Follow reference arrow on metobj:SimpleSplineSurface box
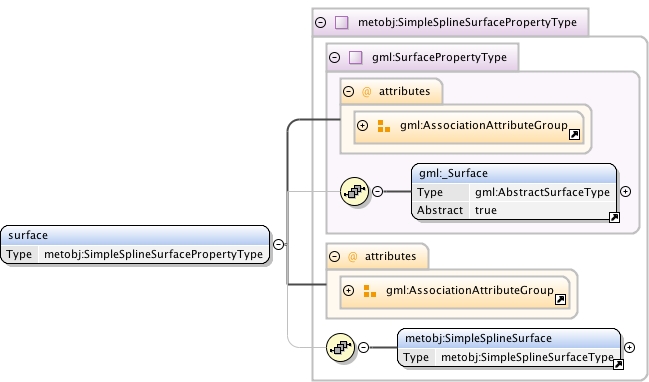Screen dimensions: 649x382 point(618,364)
